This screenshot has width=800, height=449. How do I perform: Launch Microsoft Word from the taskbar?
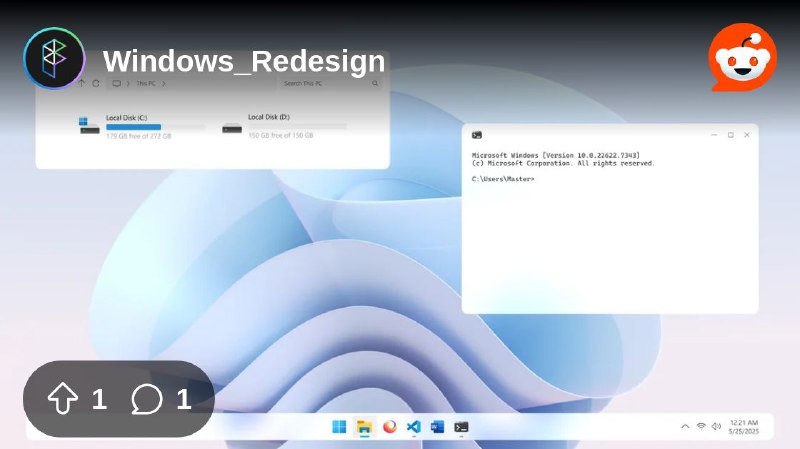click(x=437, y=427)
